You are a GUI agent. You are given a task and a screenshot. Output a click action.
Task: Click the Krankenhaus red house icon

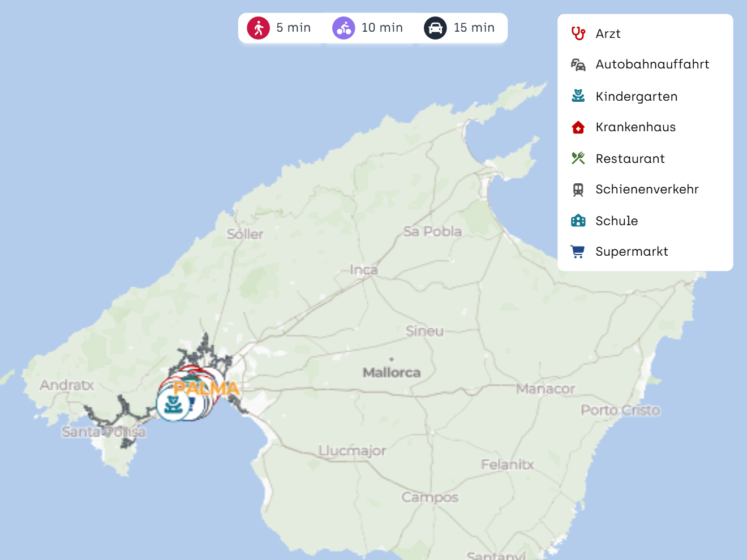[578, 127]
